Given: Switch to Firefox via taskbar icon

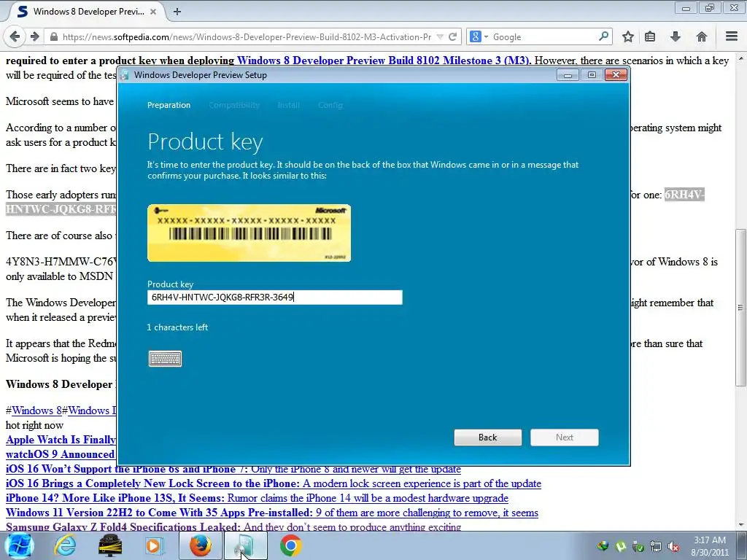Looking at the screenshot, I should point(200,545).
